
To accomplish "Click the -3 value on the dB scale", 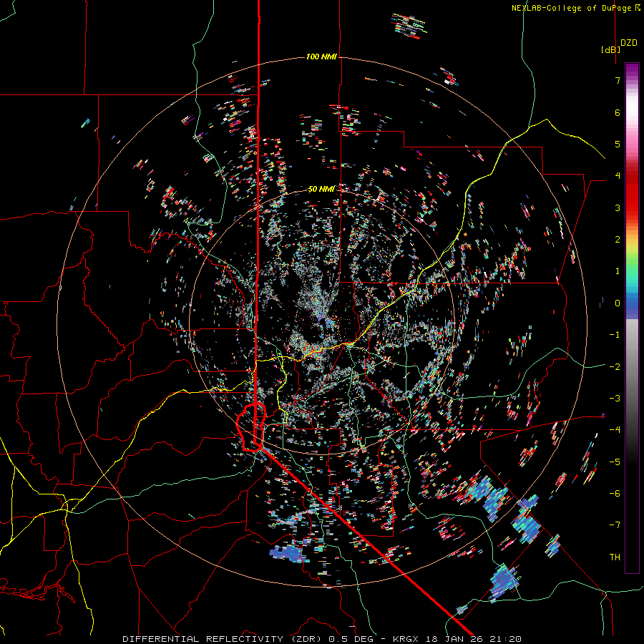I will point(615,398).
